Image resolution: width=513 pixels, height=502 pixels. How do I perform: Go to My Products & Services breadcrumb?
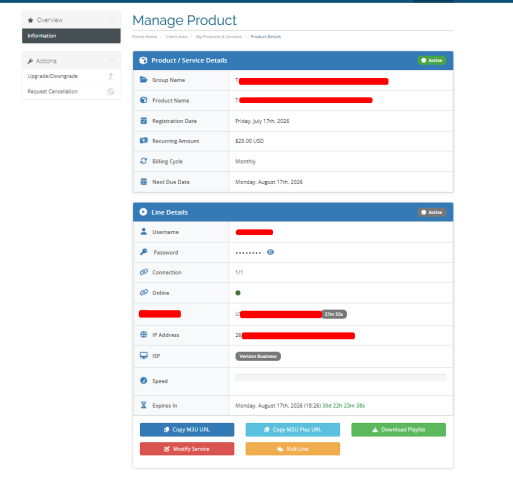tap(219, 37)
